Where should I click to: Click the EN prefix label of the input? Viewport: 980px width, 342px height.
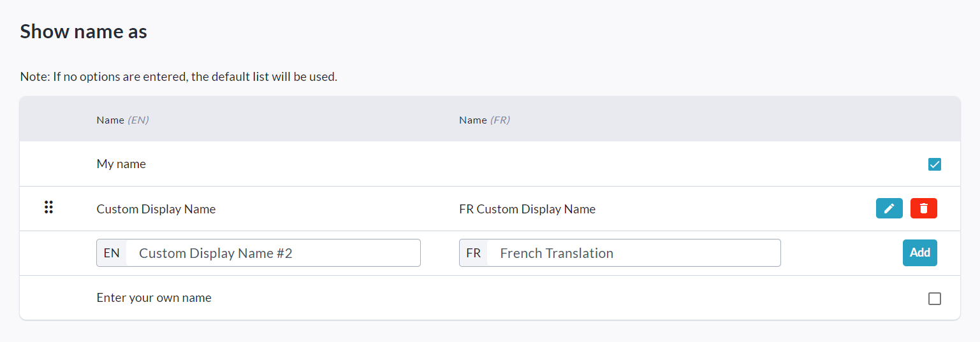click(x=112, y=253)
